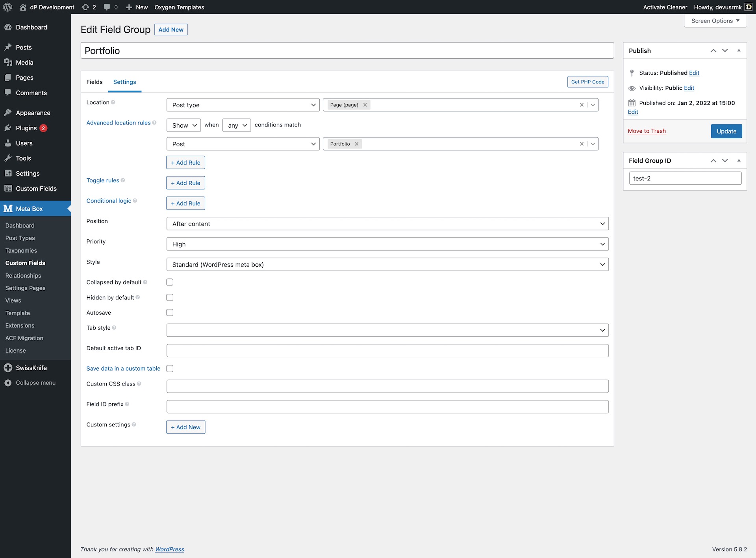Screen dimensions: 756x558
Task: Open the Position After content dropdown
Action: click(x=387, y=224)
